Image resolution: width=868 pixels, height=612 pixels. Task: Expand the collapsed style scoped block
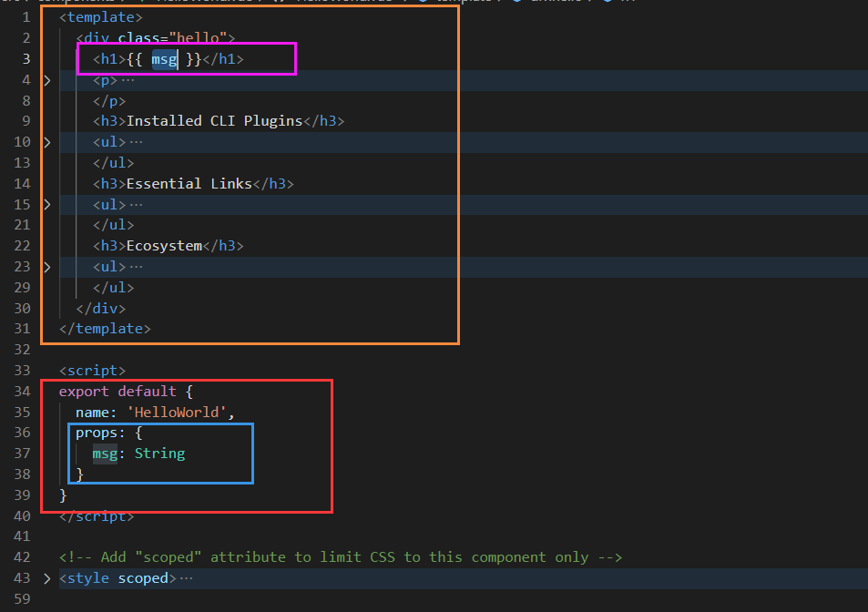[47, 578]
